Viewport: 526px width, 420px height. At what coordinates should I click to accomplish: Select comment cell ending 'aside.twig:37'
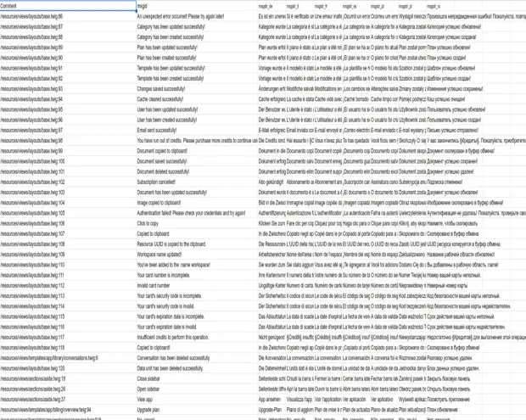tap(68, 400)
